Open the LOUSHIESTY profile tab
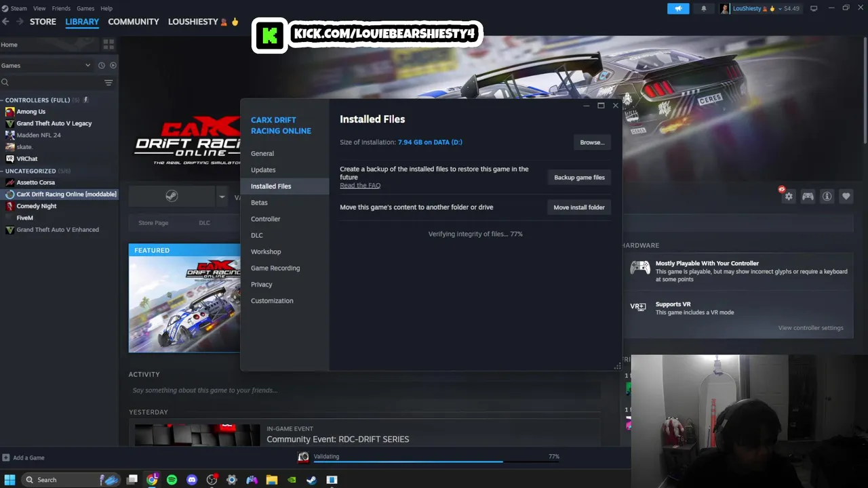The width and height of the screenshot is (868, 488). click(203, 22)
